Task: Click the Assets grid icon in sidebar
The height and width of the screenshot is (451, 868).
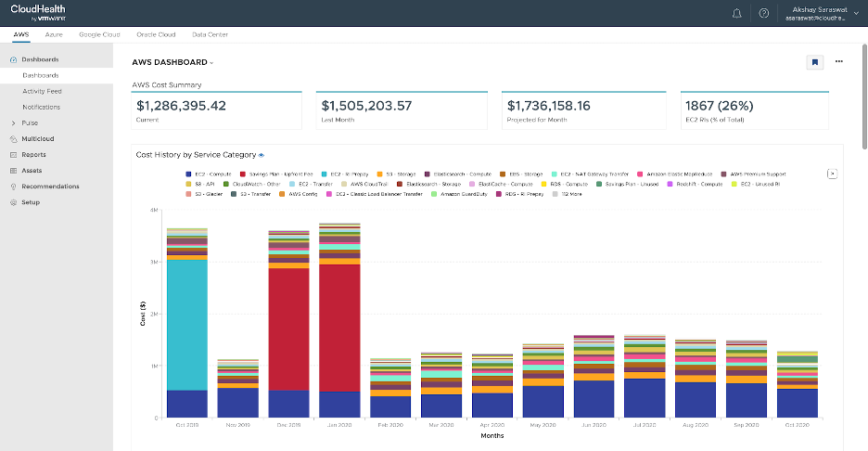Action: pyautogui.click(x=13, y=171)
